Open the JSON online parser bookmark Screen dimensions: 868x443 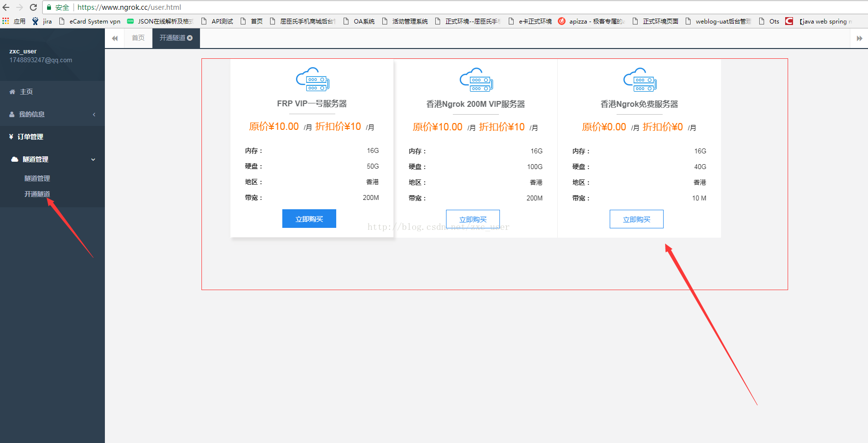pyautogui.click(x=160, y=21)
